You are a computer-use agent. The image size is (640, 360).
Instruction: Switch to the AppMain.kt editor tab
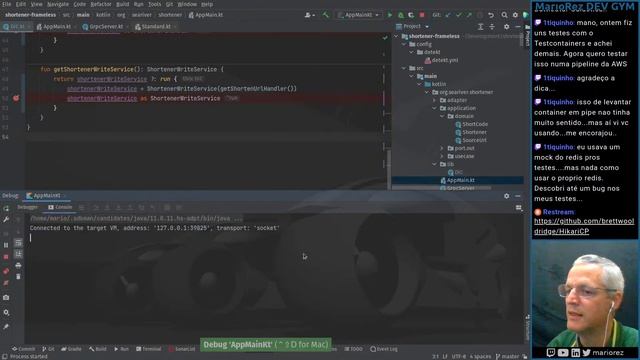54,27
